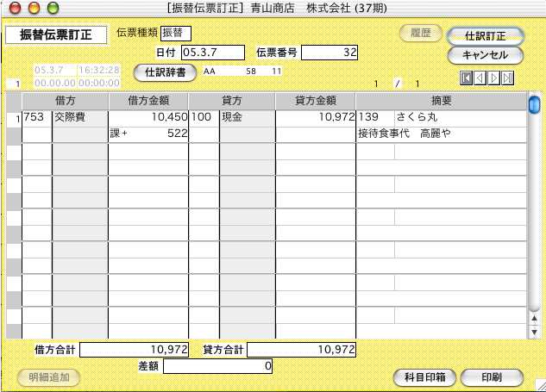This screenshot has width=546, height=392.
Task: Open the 仕訳辞書 journal dictionary
Action: pyautogui.click(x=166, y=72)
